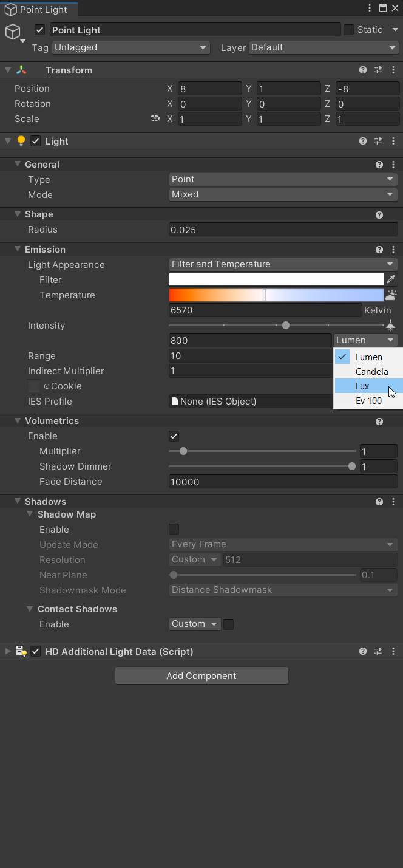Open Volumetrics section help icon

coord(379,421)
